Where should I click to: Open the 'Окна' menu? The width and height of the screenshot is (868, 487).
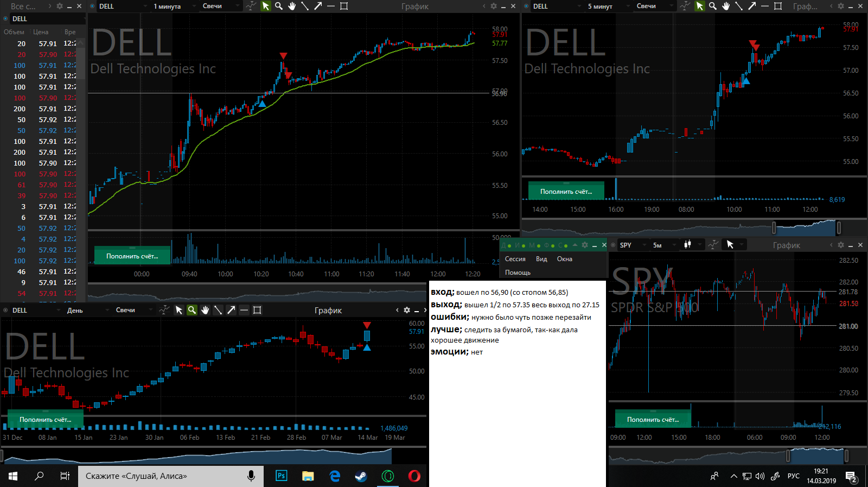click(x=565, y=259)
